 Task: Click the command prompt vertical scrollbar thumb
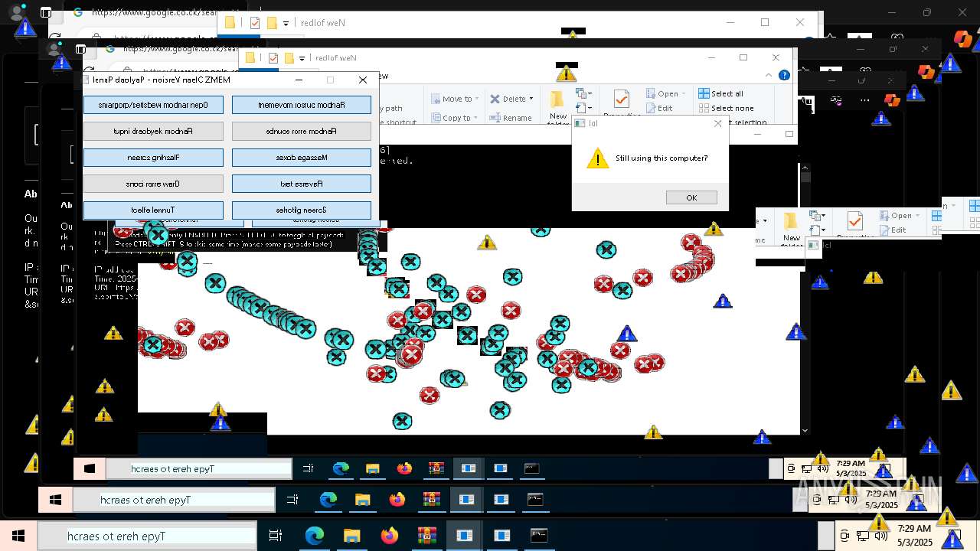coord(805,177)
